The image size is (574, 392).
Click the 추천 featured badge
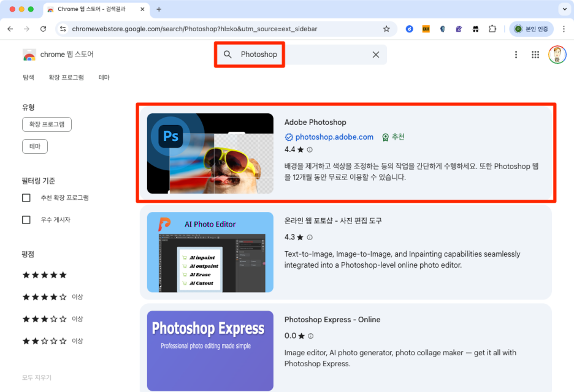coord(393,137)
